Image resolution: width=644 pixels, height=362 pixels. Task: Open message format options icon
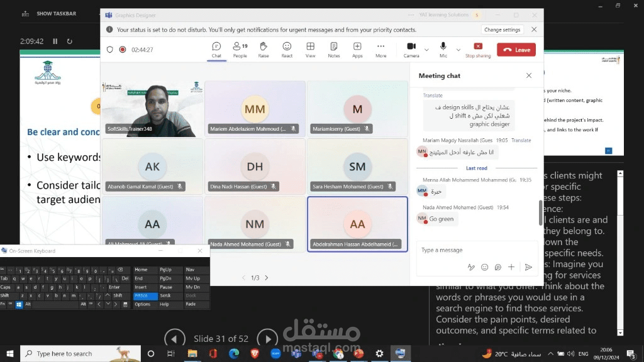471,267
